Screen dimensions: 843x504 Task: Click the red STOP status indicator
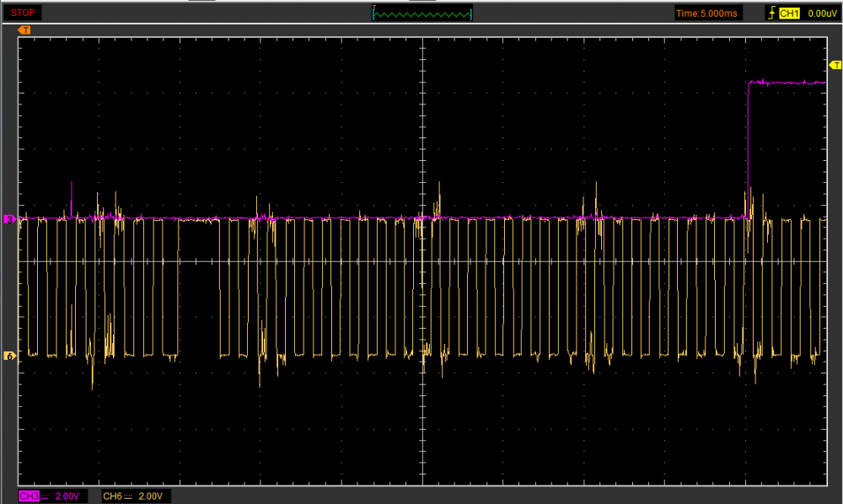pos(23,13)
